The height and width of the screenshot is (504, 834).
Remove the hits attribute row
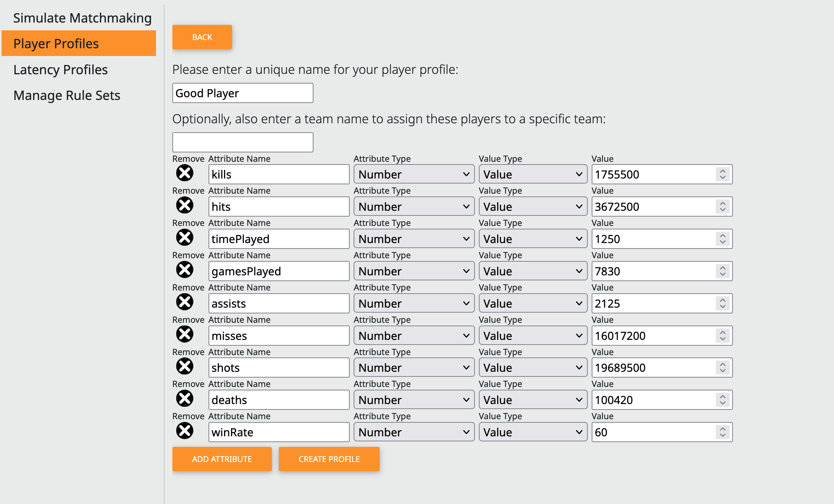(184, 205)
